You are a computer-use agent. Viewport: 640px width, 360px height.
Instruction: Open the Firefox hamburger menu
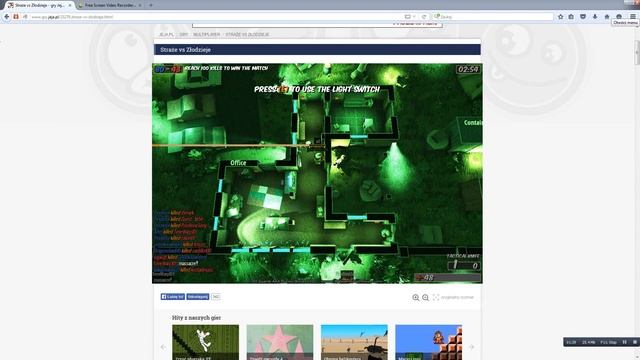click(633, 16)
